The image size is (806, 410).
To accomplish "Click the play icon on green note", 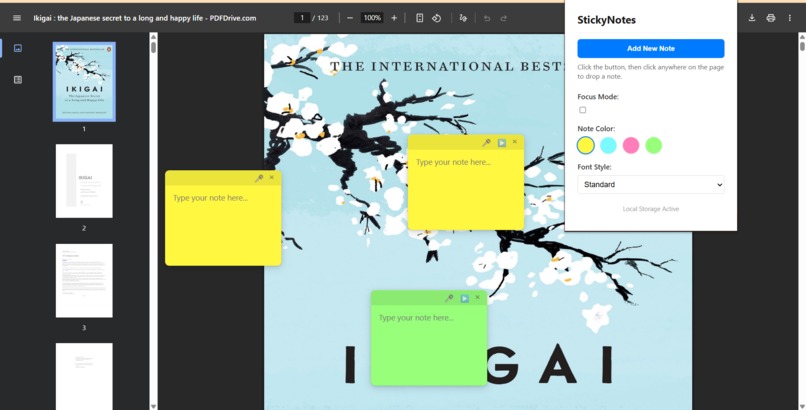I will point(465,298).
